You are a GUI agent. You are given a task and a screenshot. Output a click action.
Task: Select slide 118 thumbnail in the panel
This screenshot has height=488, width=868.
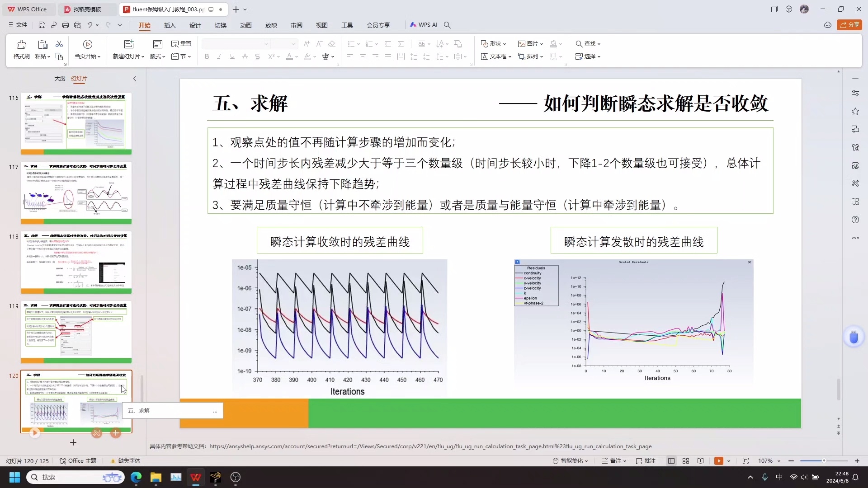(x=75, y=262)
